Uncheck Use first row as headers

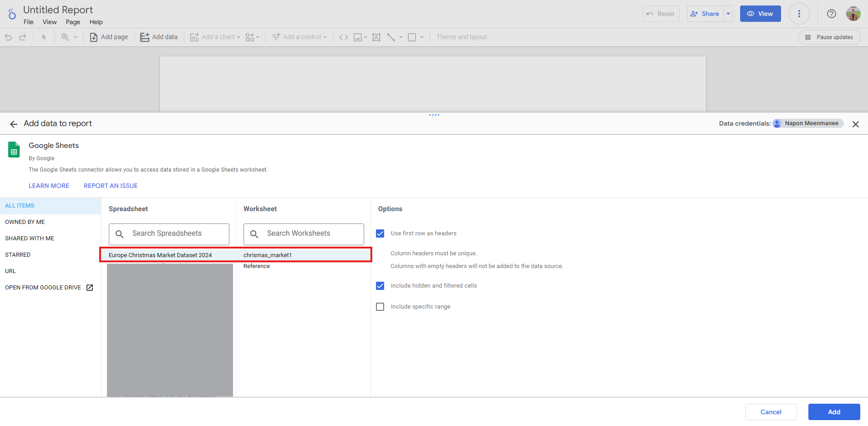380,233
